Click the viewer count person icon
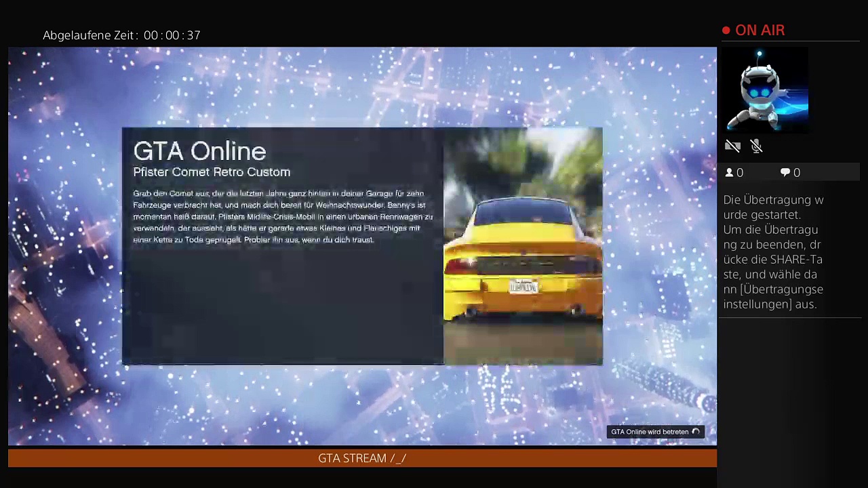Viewport: 868px width, 488px height. click(x=730, y=173)
